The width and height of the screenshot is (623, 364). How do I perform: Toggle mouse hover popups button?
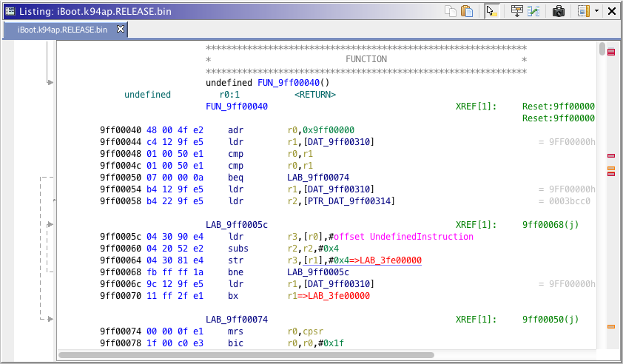pos(492,11)
